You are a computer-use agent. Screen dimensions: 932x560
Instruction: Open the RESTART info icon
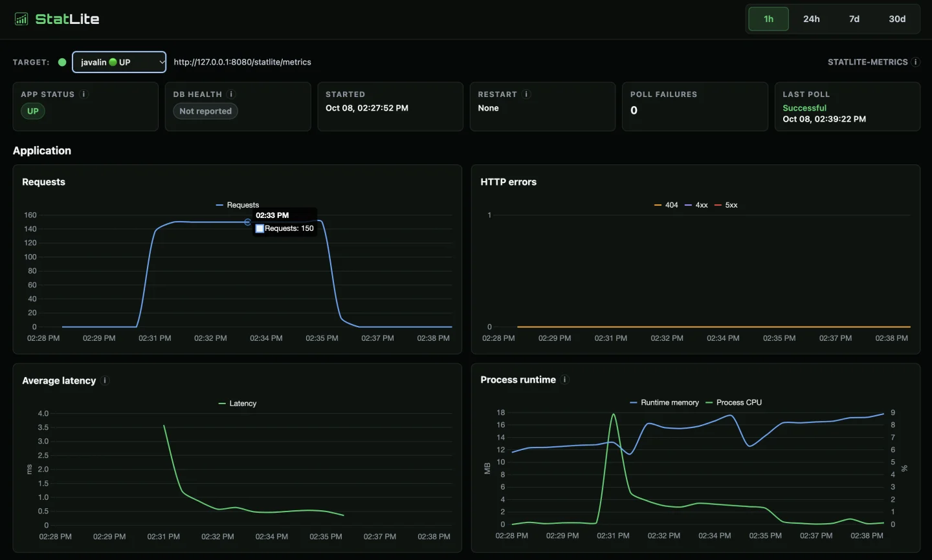coord(526,94)
